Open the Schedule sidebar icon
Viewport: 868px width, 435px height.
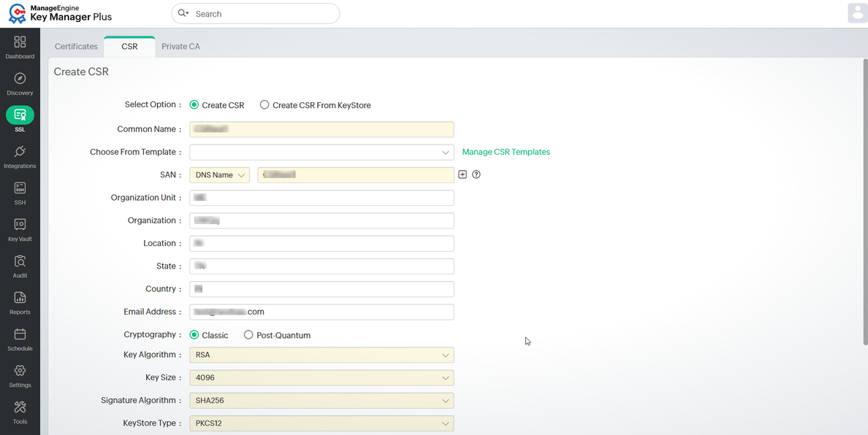[x=20, y=339]
